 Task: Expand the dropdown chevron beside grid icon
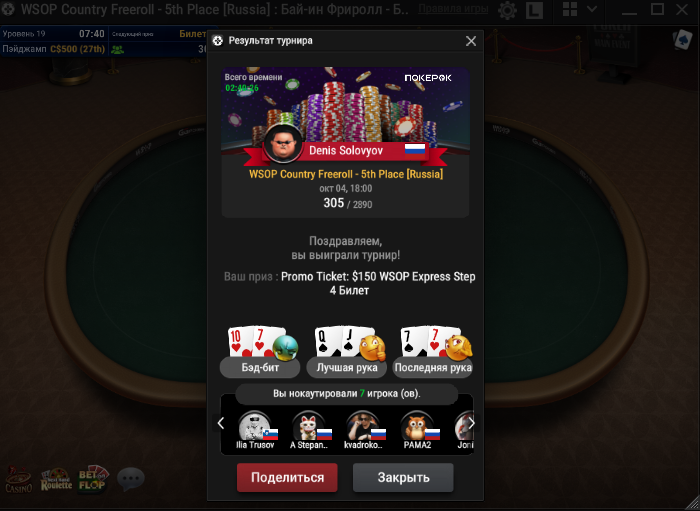[592, 9]
